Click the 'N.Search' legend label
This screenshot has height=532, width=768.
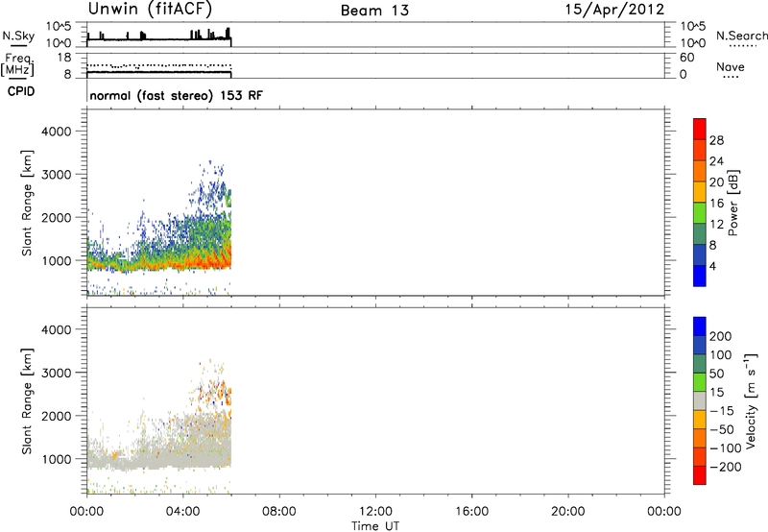click(x=741, y=36)
